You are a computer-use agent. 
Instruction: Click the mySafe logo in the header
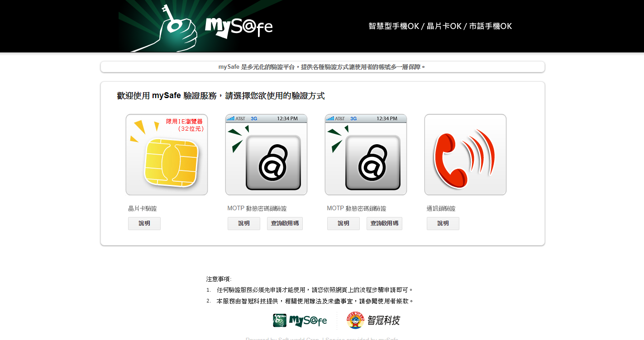tap(239, 27)
